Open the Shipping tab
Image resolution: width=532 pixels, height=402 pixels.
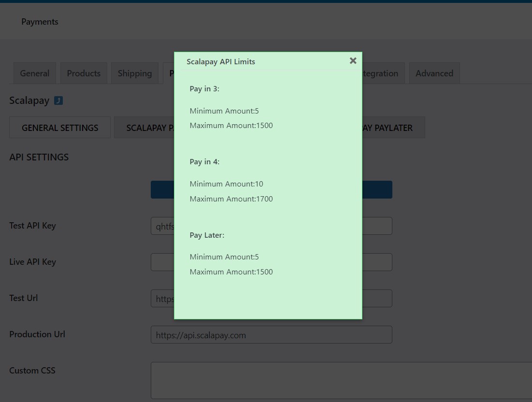[x=135, y=73]
